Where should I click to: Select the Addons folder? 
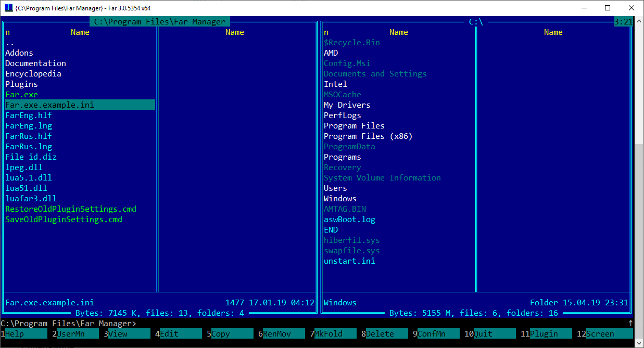click(x=19, y=53)
